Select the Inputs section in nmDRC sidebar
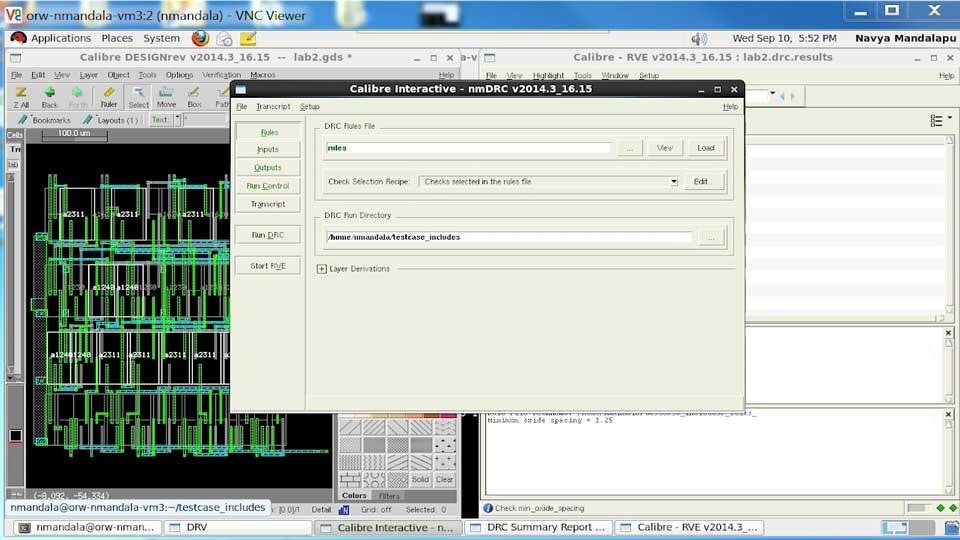The image size is (960, 540). (x=268, y=149)
